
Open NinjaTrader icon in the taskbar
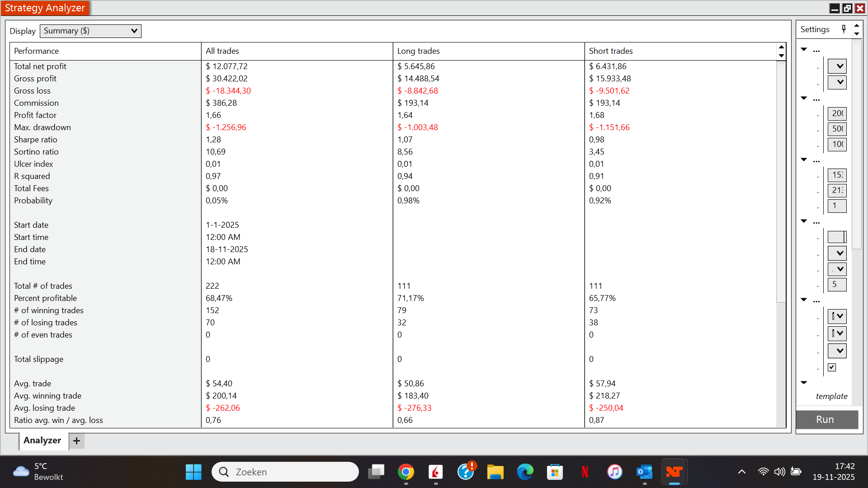(674, 472)
